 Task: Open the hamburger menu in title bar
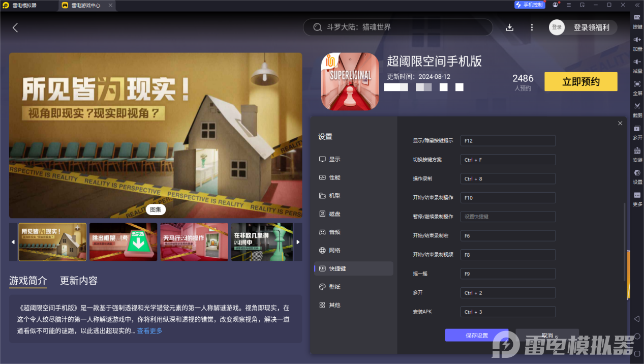pos(569,5)
